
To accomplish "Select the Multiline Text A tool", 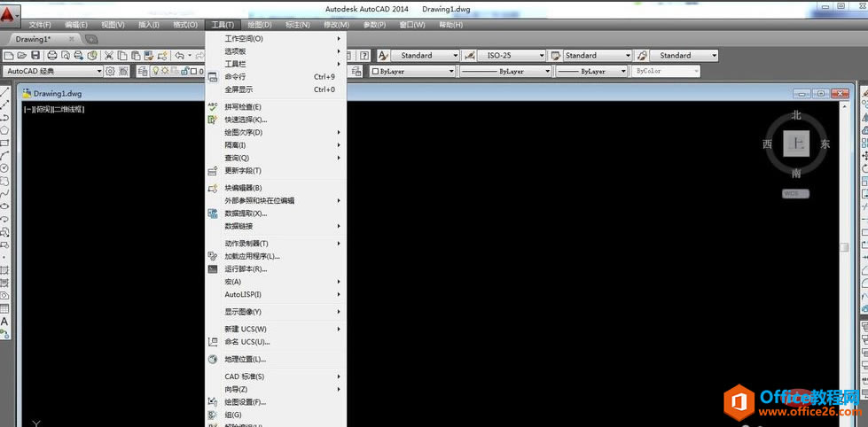I will [4, 321].
